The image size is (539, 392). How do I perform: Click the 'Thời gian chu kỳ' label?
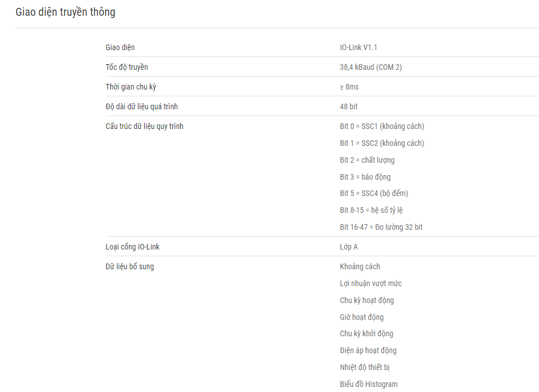[131, 87]
